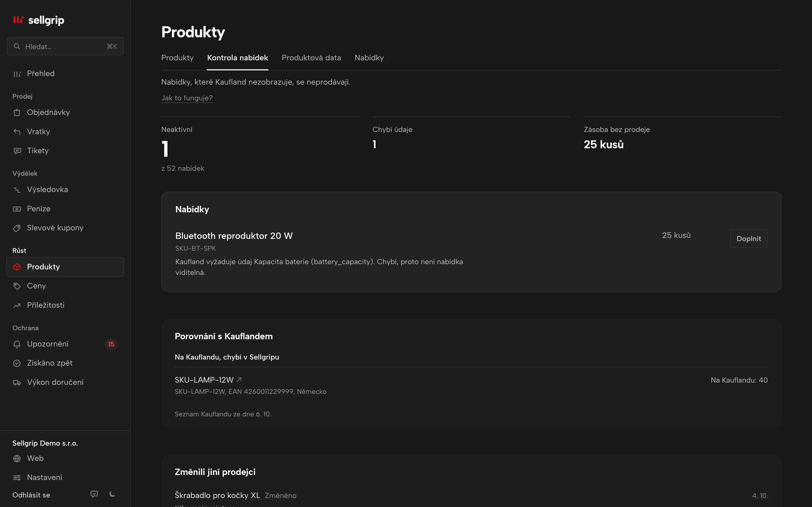This screenshot has height=507, width=812.
Task: Open feedback chat icon near Odhlásit se
Action: coord(94,494)
